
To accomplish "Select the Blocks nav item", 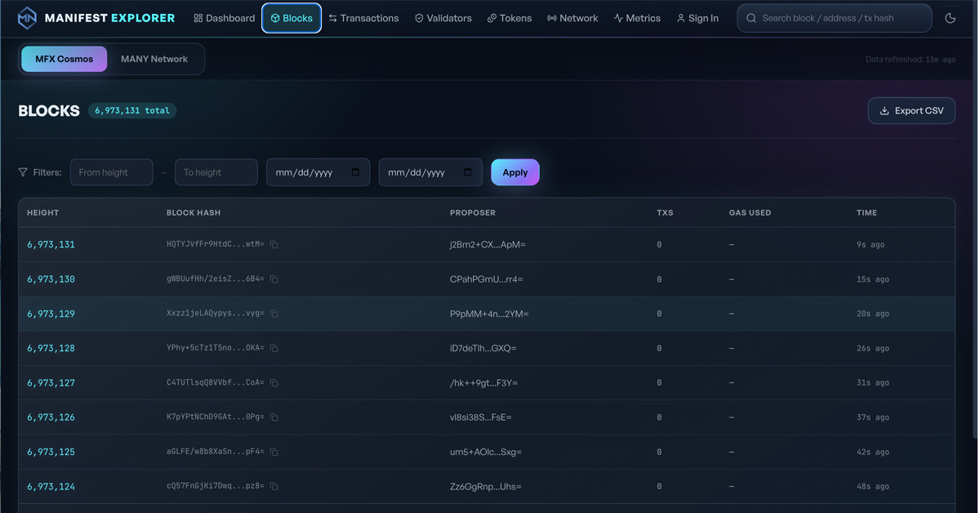I will click(292, 18).
